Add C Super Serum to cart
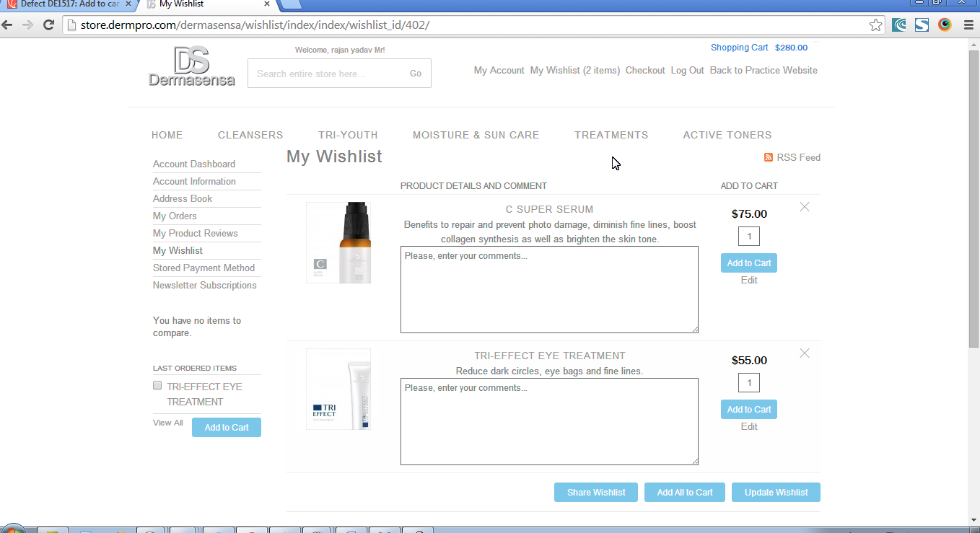The height and width of the screenshot is (533, 980). 749,263
